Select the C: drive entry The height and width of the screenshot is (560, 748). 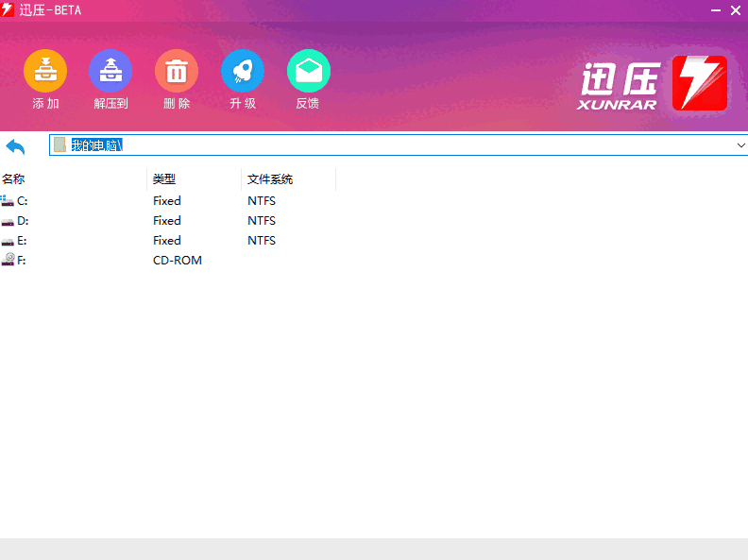(x=21, y=201)
